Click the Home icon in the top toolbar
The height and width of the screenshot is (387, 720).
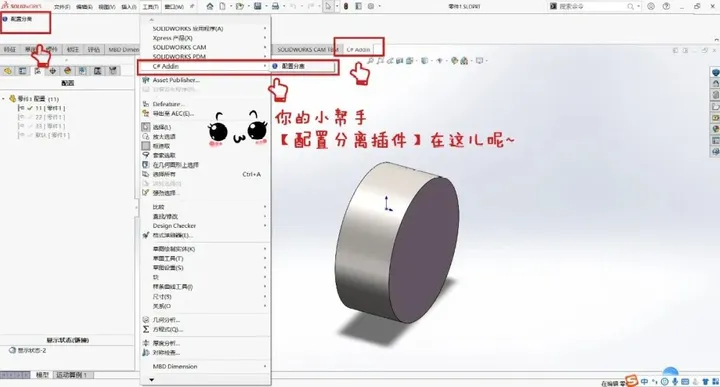click(210, 6)
